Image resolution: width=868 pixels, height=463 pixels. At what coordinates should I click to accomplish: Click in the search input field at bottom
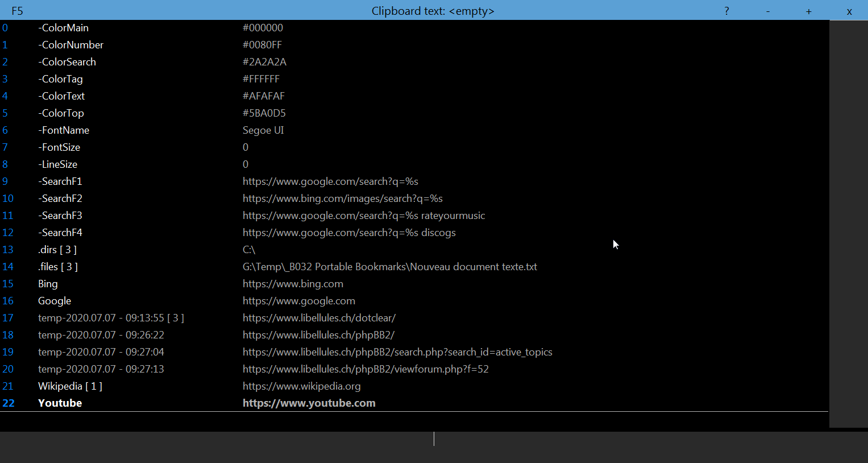coord(434,447)
